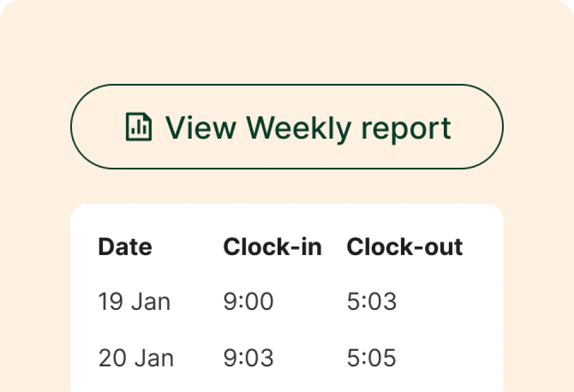This screenshot has height=392, width=574.
Task: Select the Date column header
Action: coord(125,246)
